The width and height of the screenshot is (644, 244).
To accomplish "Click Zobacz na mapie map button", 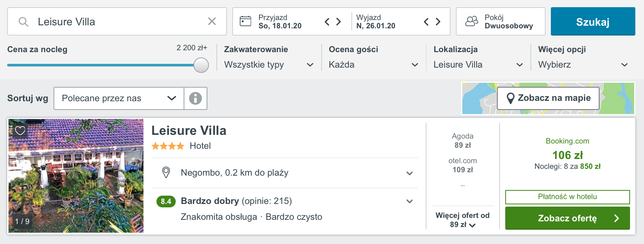I will 548,98.
